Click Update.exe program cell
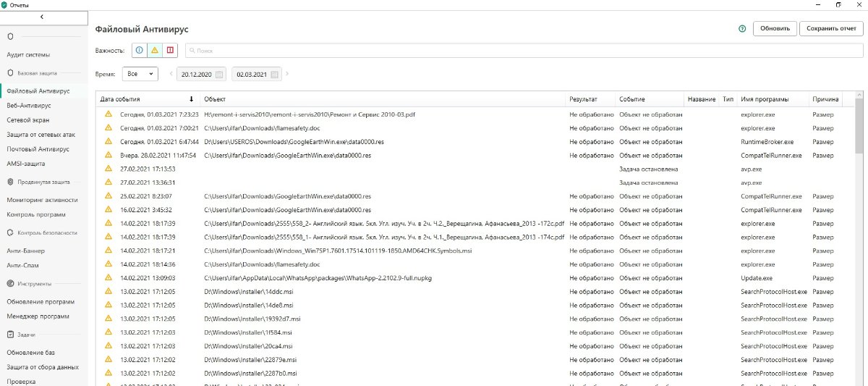This screenshot has width=868, height=386. [757, 277]
